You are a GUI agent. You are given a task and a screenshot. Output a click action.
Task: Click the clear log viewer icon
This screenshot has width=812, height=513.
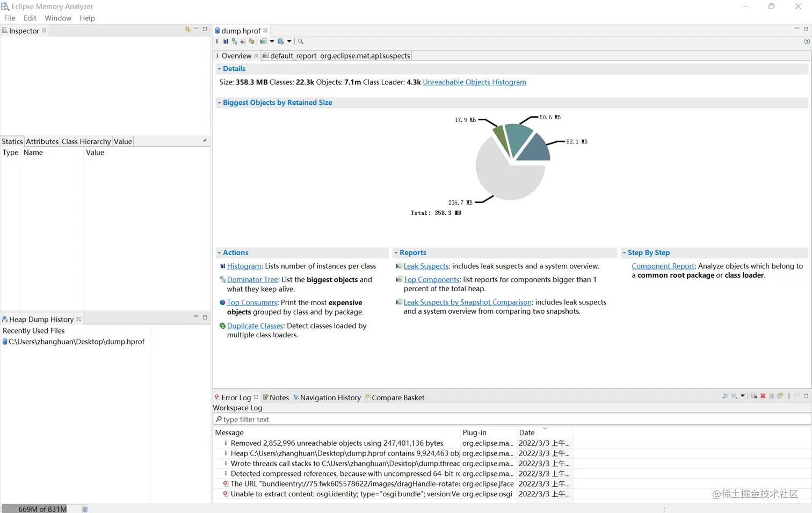(x=754, y=396)
